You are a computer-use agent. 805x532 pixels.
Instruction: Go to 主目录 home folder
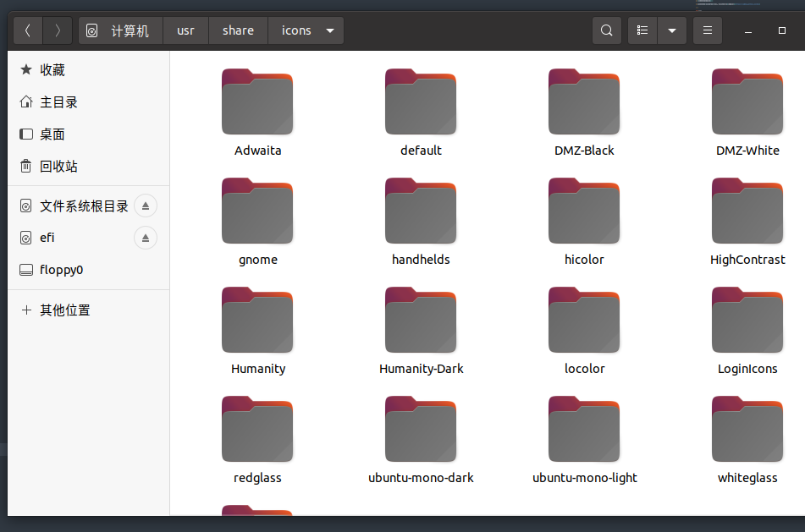pos(88,102)
